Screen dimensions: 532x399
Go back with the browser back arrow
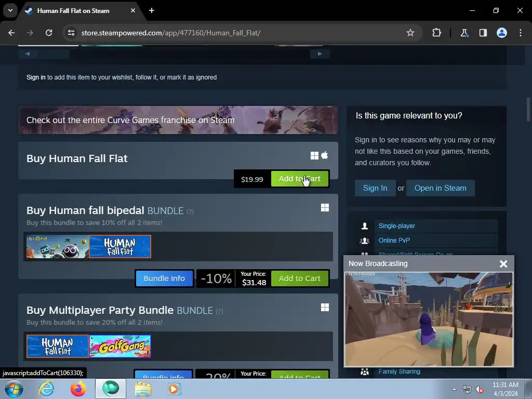tap(11, 33)
